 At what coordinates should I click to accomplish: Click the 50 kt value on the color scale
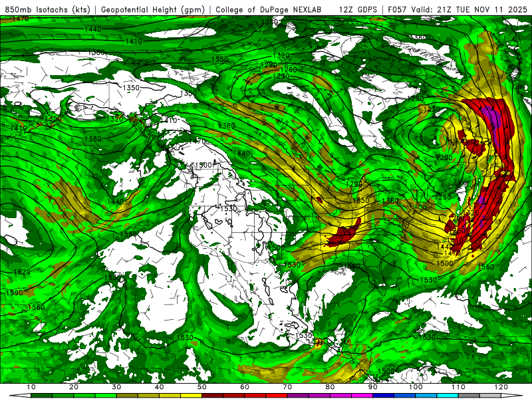point(202,387)
